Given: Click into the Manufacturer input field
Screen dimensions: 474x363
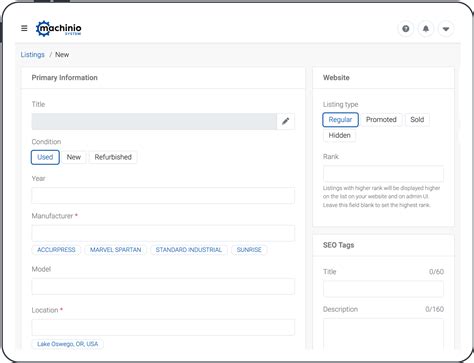Looking at the screenshot, I should [163, 233].
